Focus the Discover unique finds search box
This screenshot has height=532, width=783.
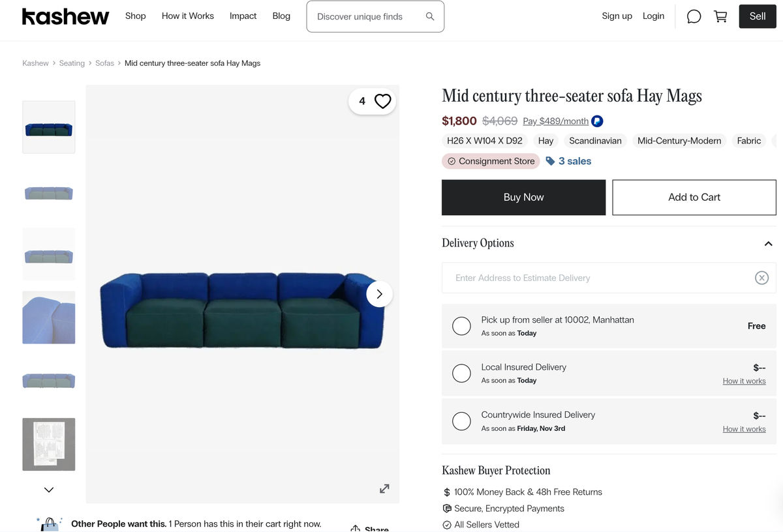[369, 16]
